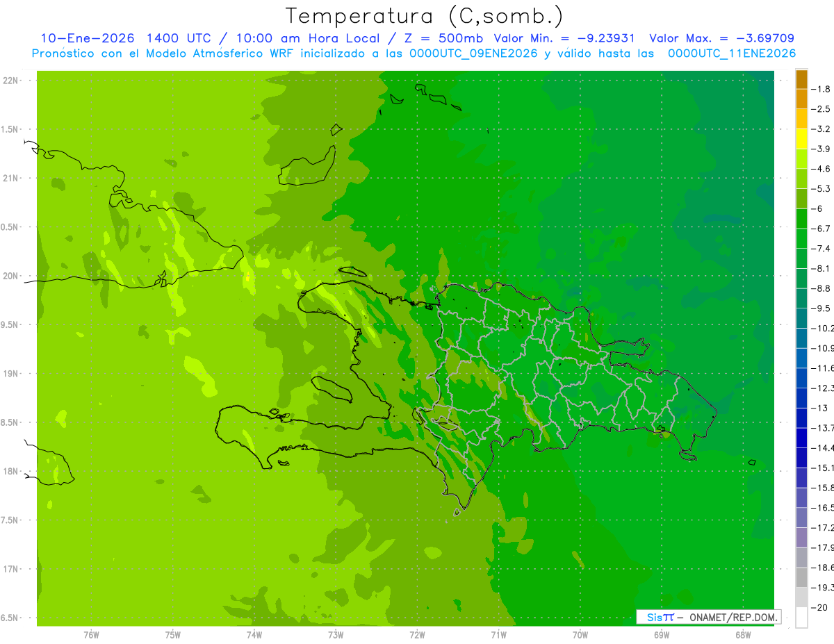Pick the light green swatch between -4.6 and -5.3
The height and width of the screenshot is (644, 834).
[801, 179]
